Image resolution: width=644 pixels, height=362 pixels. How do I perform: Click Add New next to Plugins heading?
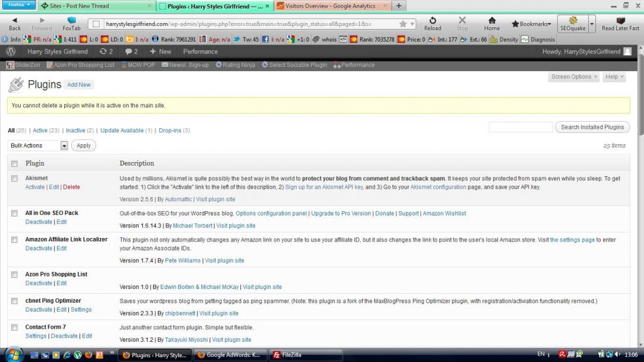(79, 84)
